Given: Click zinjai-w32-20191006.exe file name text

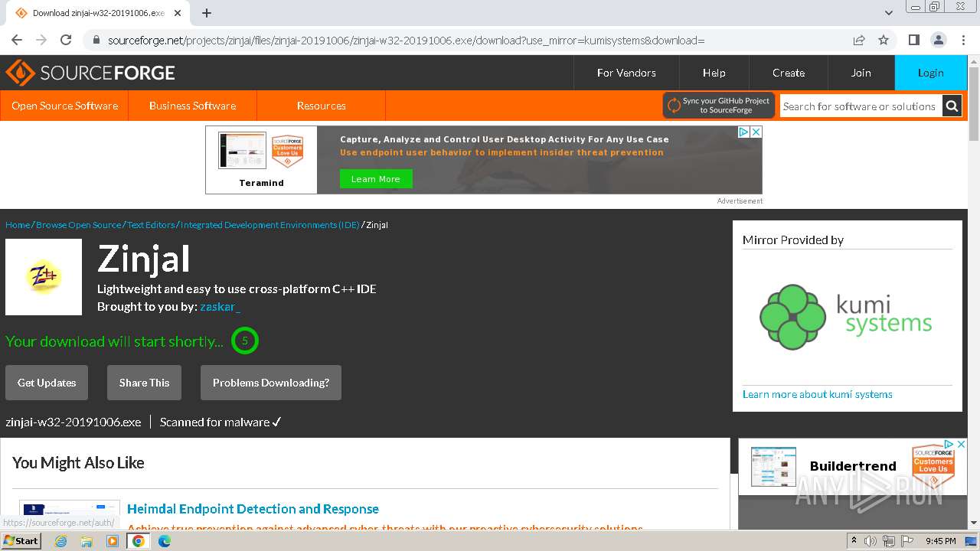Looking at the screenshot, I should (73, 422).
